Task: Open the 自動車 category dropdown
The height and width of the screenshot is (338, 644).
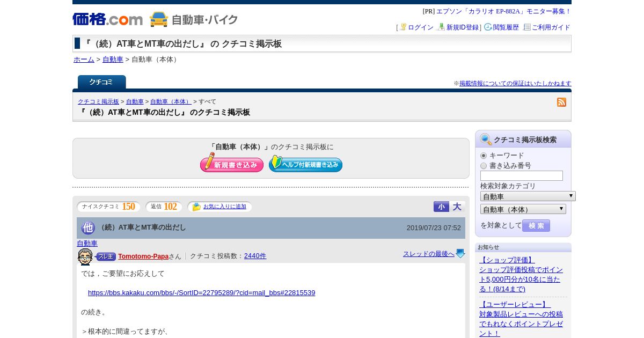Action: pos(528,196)
